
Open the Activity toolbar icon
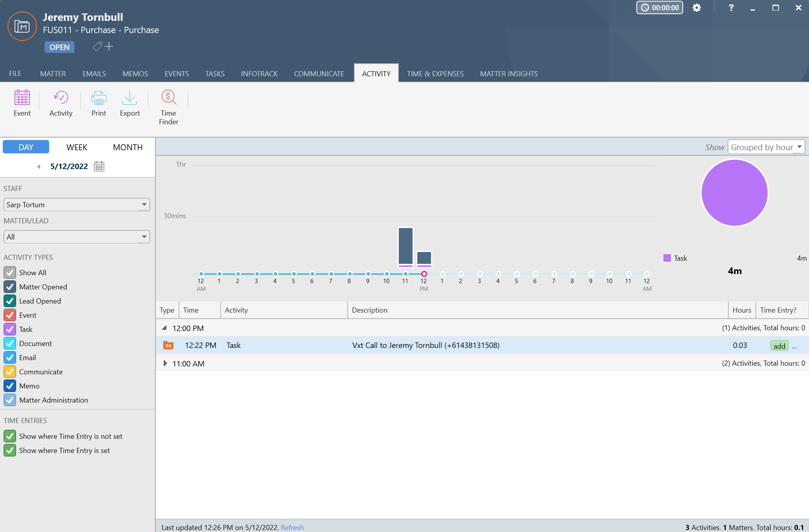[x=61, y=98]
